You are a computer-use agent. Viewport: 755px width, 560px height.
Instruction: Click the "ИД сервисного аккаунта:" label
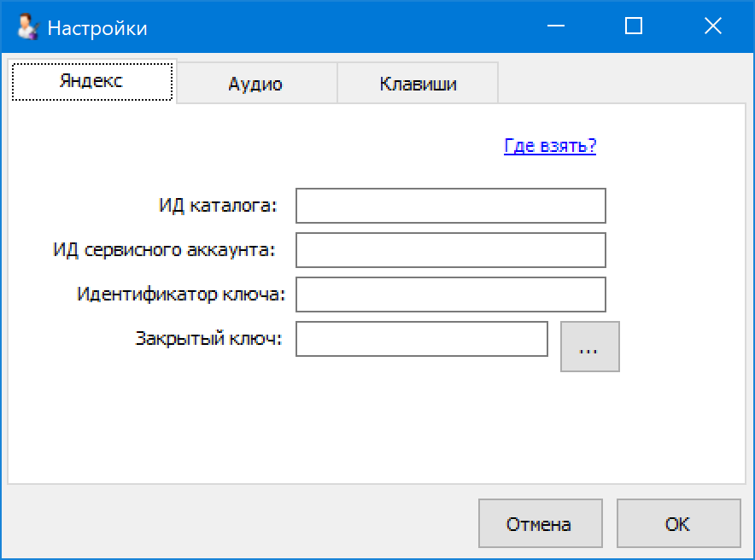(164, 250)
